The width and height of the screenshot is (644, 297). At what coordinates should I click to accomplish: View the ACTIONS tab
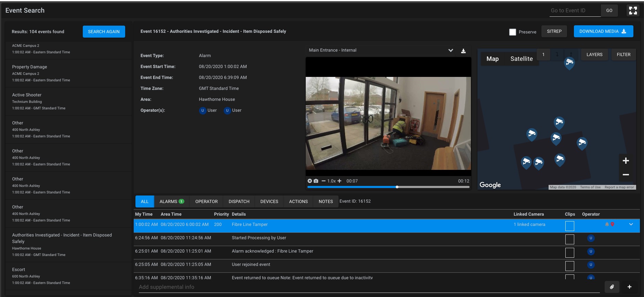point(299,202)
